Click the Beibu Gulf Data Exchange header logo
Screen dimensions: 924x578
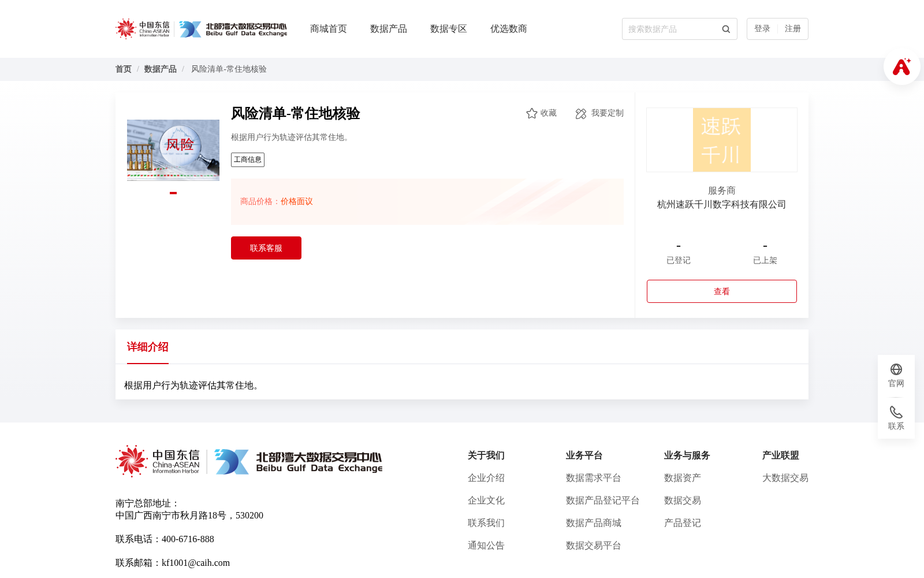[x=233, y=29]
